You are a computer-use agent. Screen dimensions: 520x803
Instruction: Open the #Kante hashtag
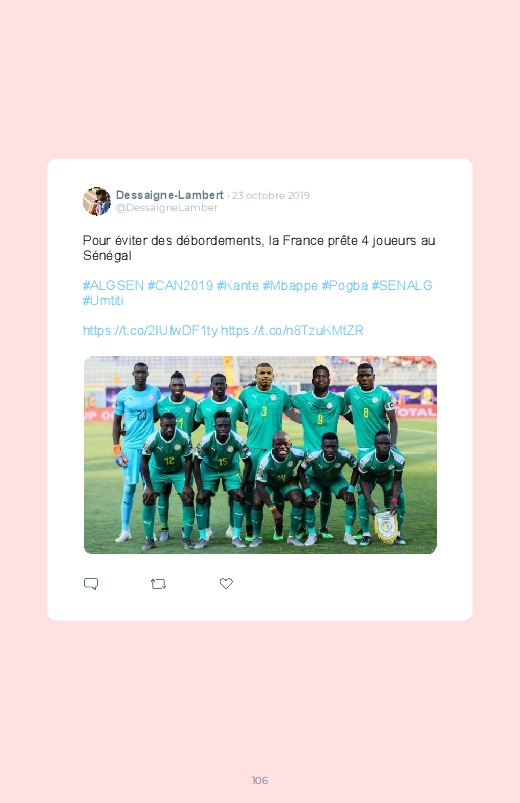pos(238,285)
